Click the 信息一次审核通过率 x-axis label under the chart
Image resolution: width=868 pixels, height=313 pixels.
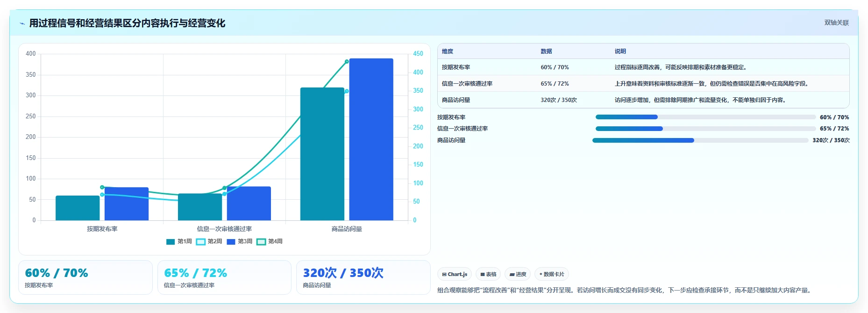(x=224, y=229)
